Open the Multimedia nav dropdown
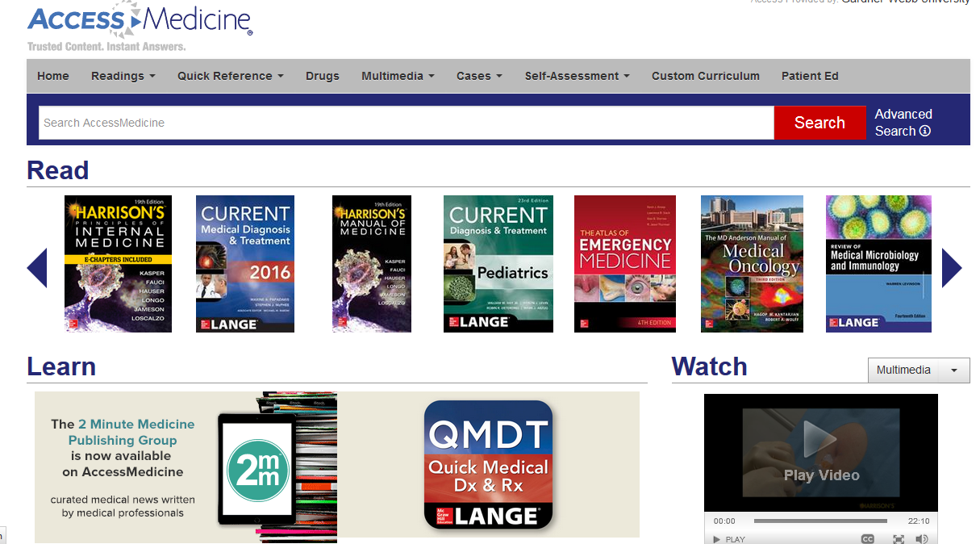Image resolution: width=980 pixels, height=544 pixels. point(398,76)
